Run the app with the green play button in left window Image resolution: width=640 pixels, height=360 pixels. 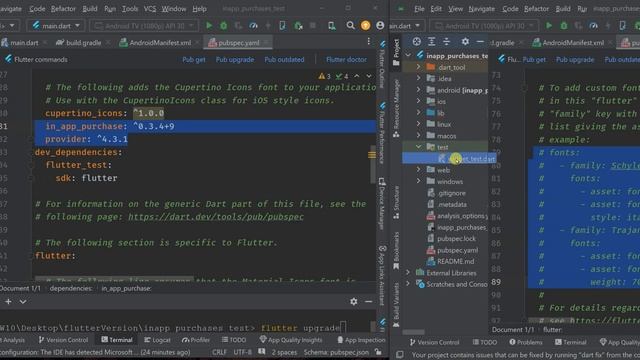pos(209,26)
